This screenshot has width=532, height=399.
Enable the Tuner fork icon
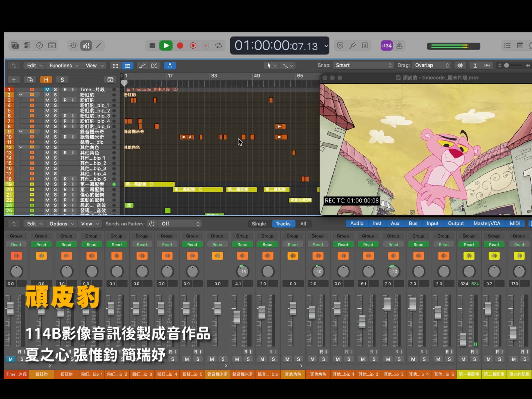pyautogui.click(x=353, y=46)
